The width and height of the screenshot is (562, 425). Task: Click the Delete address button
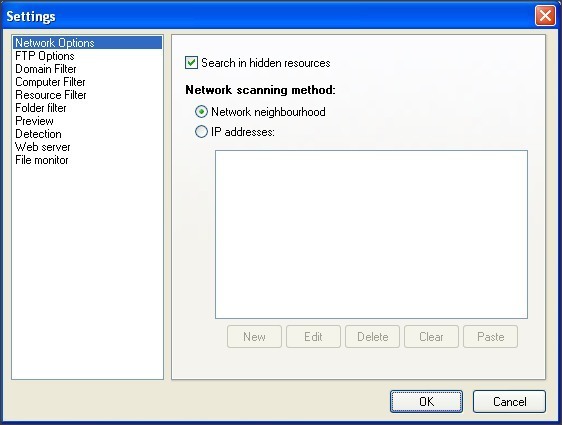(372, 336)
